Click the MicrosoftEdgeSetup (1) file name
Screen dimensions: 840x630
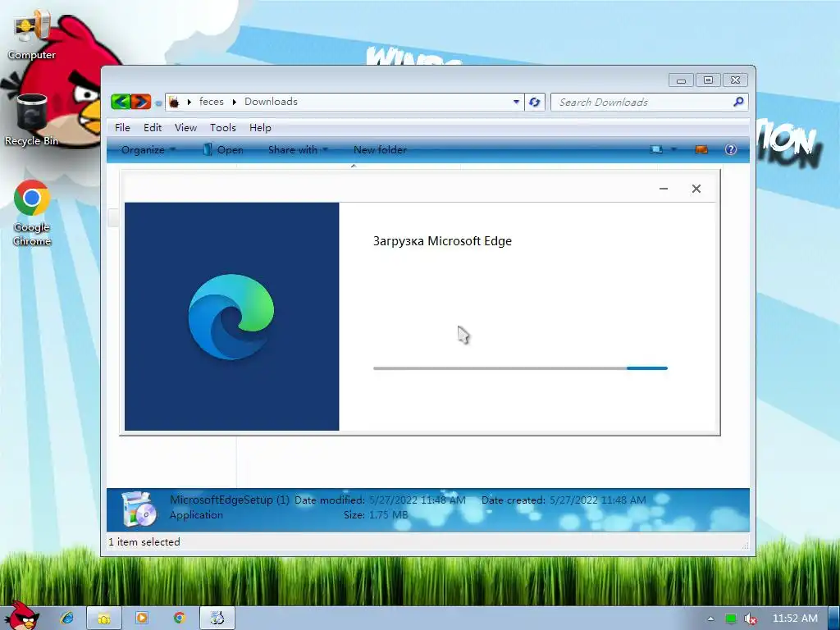point(230,500)
